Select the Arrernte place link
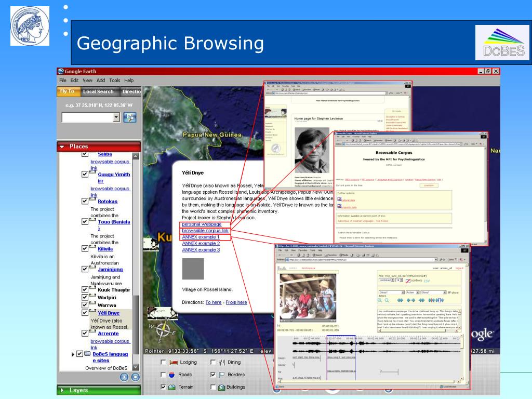532x399 pixels. 108,334
